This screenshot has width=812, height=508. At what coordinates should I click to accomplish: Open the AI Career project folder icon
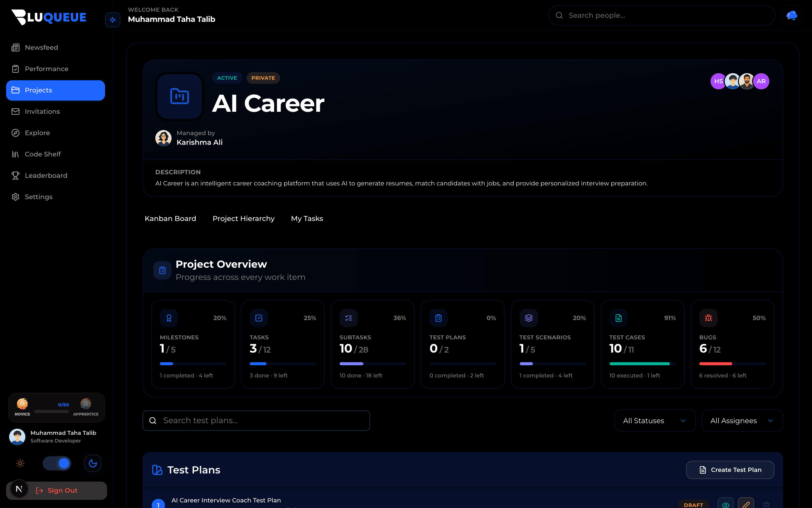(x=179, y=97)
